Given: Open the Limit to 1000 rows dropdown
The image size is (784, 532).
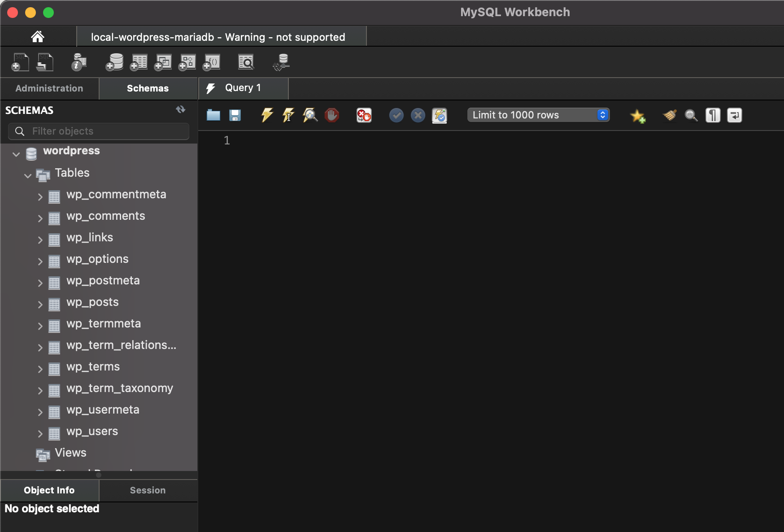Looking at the screenshot, I should 538,115.
